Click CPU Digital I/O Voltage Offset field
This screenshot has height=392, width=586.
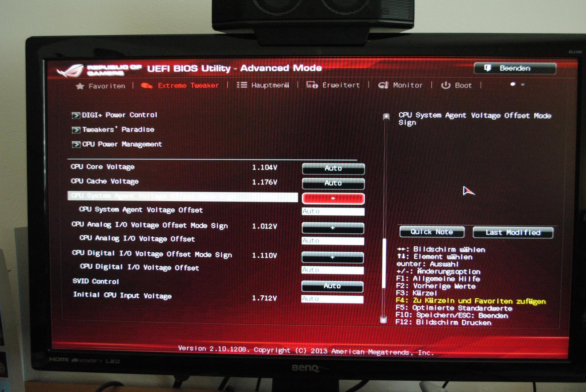click(333, 270)
